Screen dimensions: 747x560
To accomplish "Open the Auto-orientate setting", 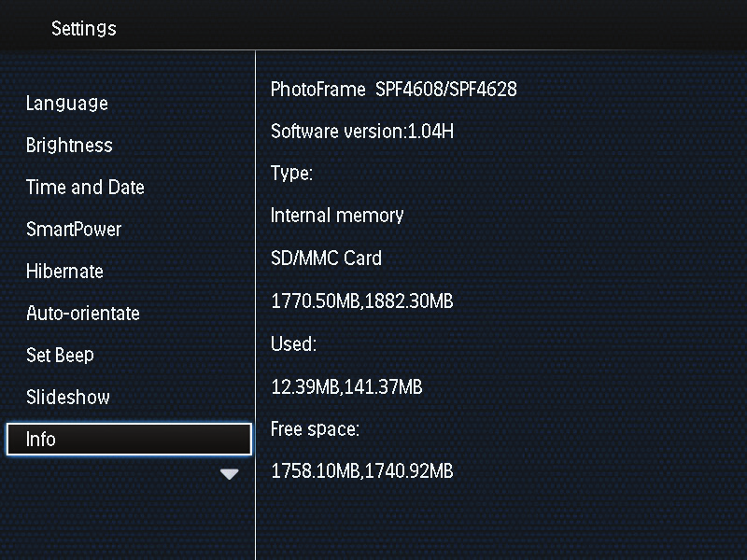I will click(83, 313).
